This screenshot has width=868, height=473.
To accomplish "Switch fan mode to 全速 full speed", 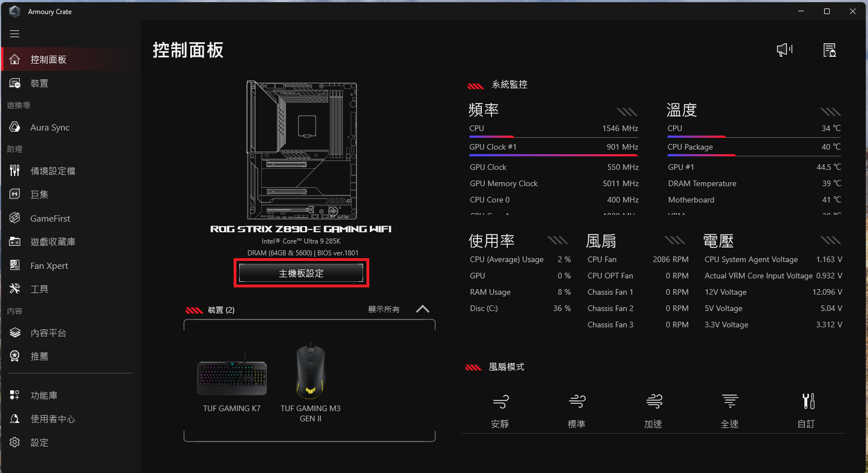I will click(730, 411).
